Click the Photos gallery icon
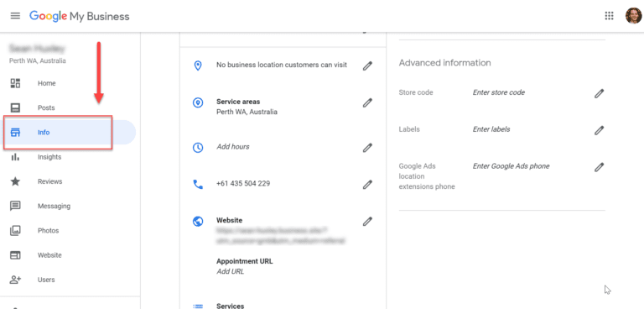644x309 pixels. click(15, 230)
